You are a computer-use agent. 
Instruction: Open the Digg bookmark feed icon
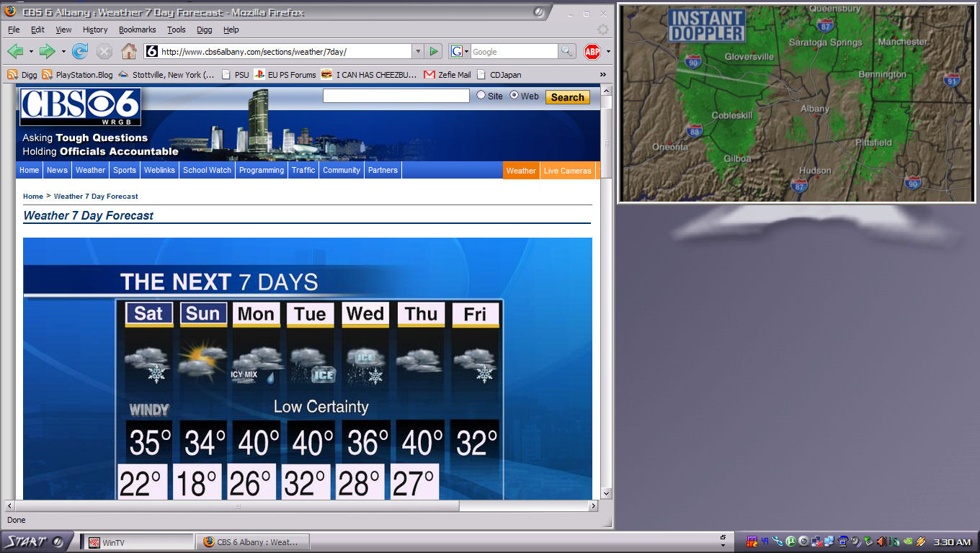point(12,74)
